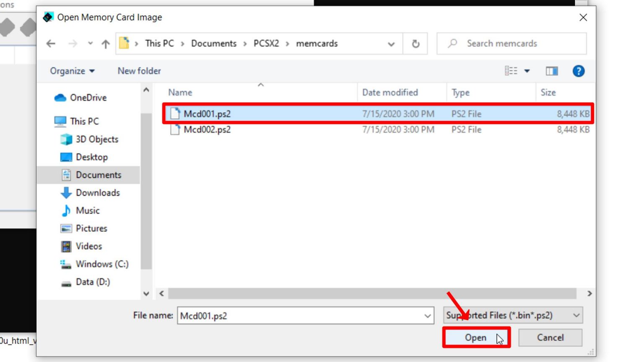Sort files by Date modified column
Image resolution: width=644 pixels, height=362 pixels.
[x=389, y=92]
